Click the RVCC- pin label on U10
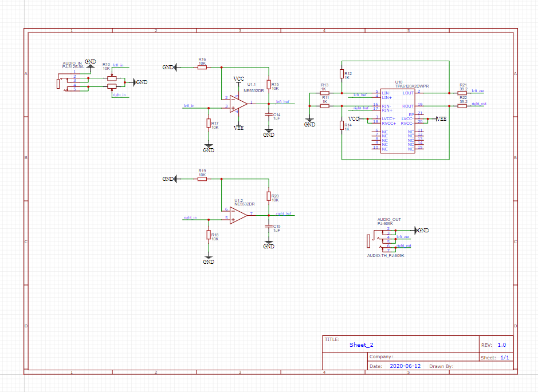This screenshot has height=392, width=538. [407, 124]
